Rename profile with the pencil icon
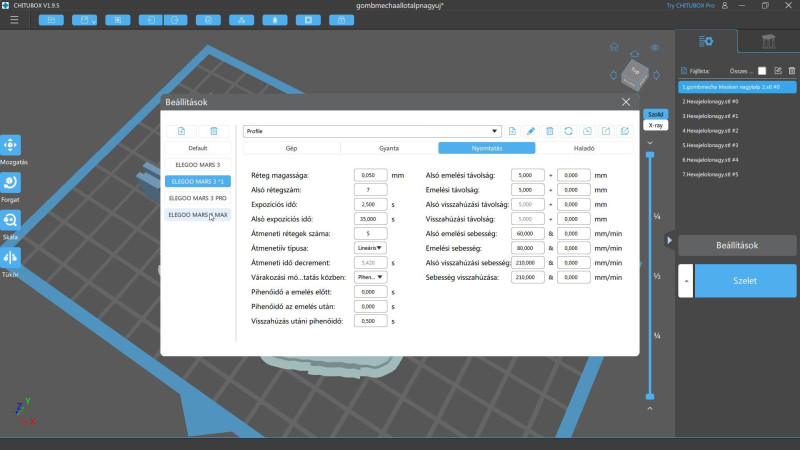The image size is (800, 450). pos(531,131)
